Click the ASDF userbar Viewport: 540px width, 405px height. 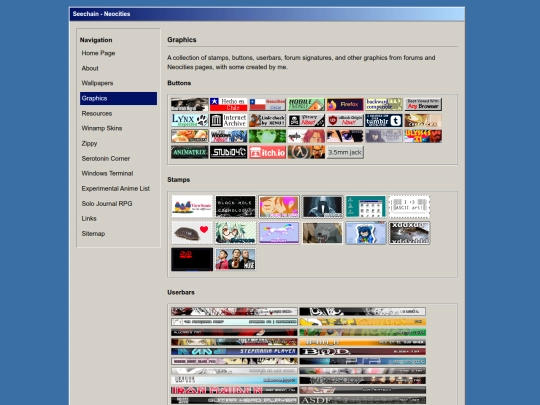363,401
